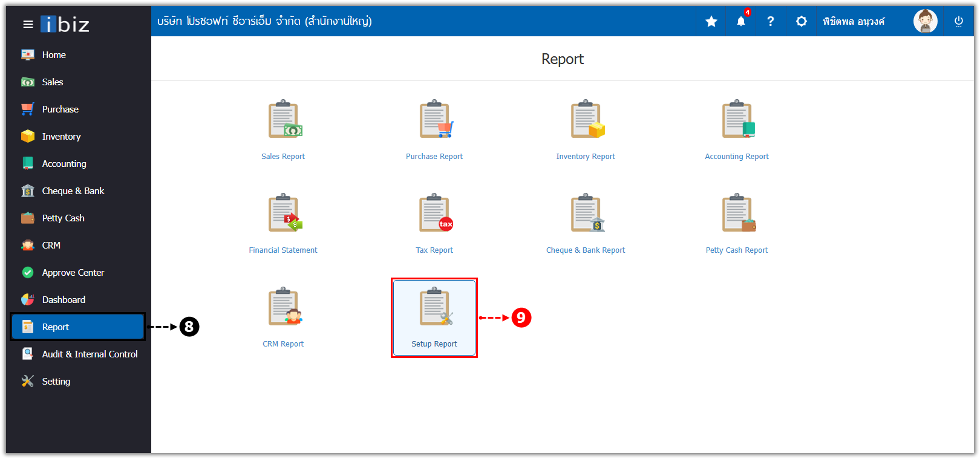Click the power logout icon

tap(959, 22)
